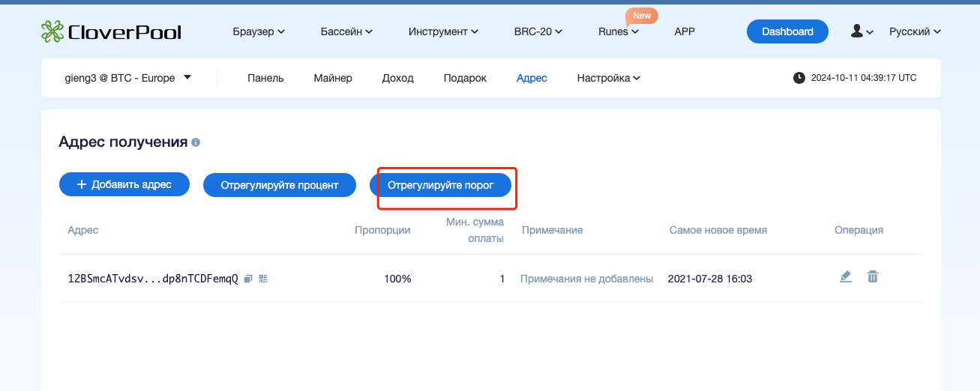Expand the Runes menu
The height and width of the screenshot is (391, 980).
click(x=619, y=31)
